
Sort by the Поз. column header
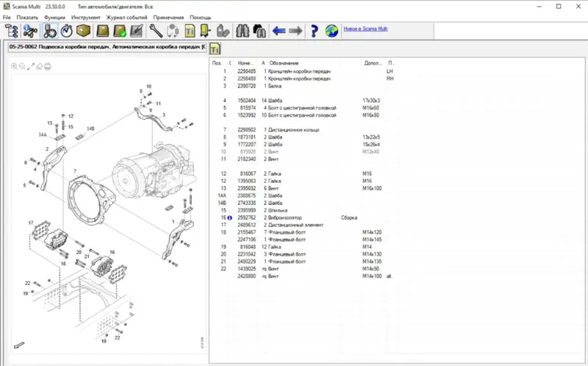coord(217,63)
